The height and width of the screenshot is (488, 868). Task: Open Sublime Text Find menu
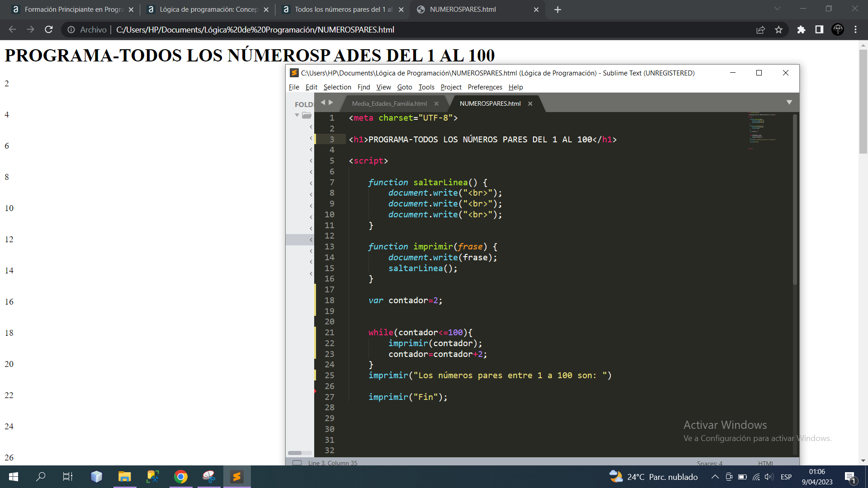click(363, 87)
